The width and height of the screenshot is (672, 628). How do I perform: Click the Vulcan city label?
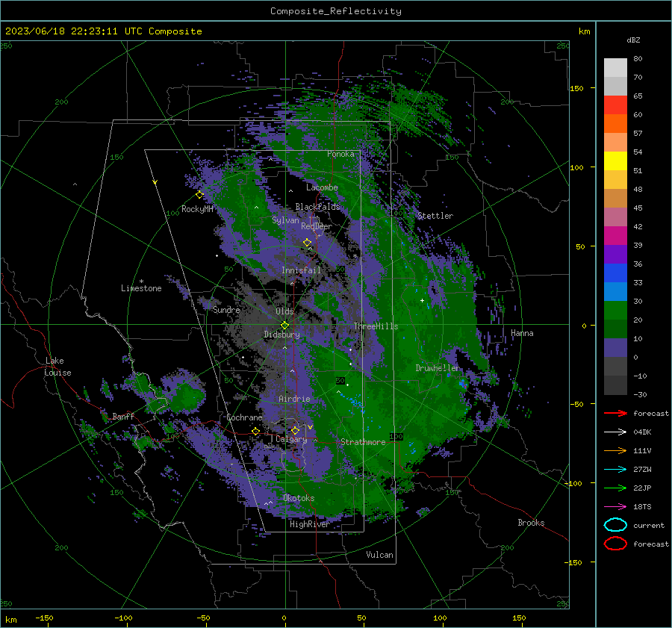[x=379, y=555]
